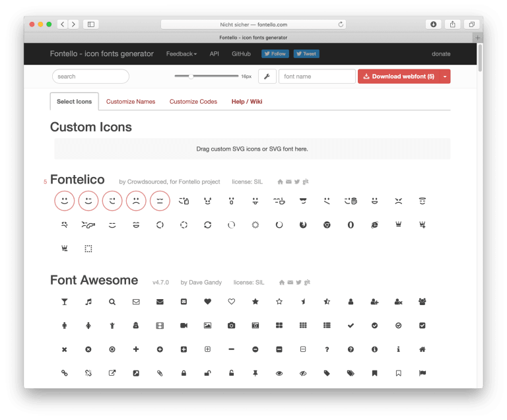Open the Fontello - icon fonts generator home link
The height and width of the screenshot is (420, 507).
(x=102, y=53)
